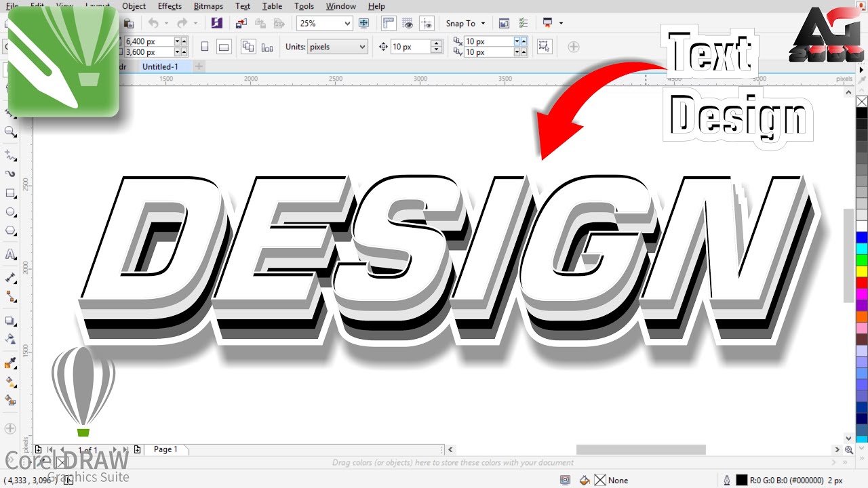Screen dimensions: 868x488
Task: Click the Publish to PDF icon
Action: point(279,23)
